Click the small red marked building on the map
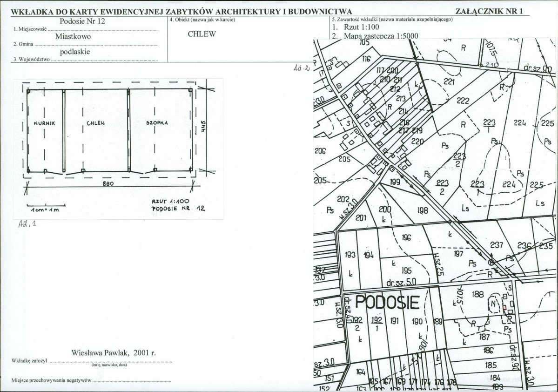558x392 pixels. click(504, 308)
